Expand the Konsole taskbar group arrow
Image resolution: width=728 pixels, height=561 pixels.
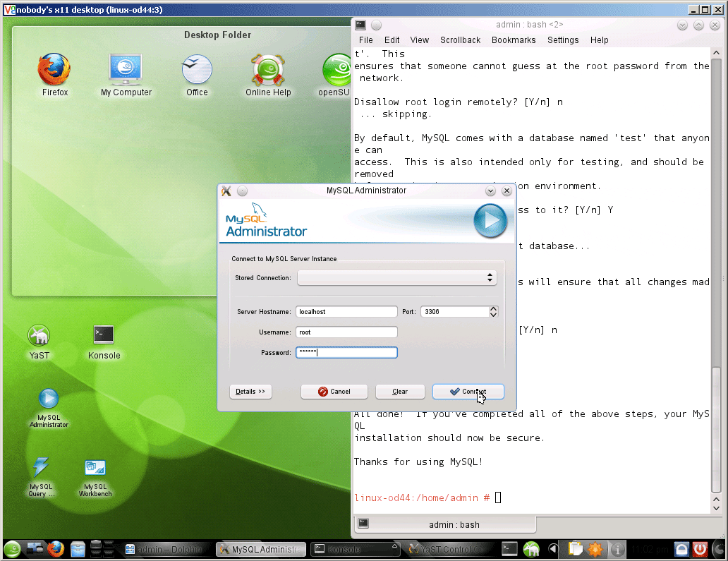point(394,546)
